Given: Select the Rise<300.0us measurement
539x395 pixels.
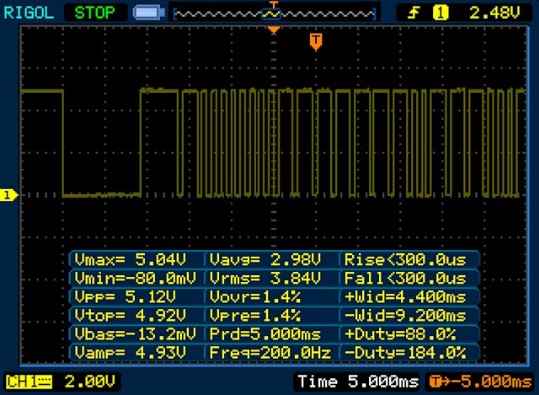Looking at the screenshot, I should 405,260.
